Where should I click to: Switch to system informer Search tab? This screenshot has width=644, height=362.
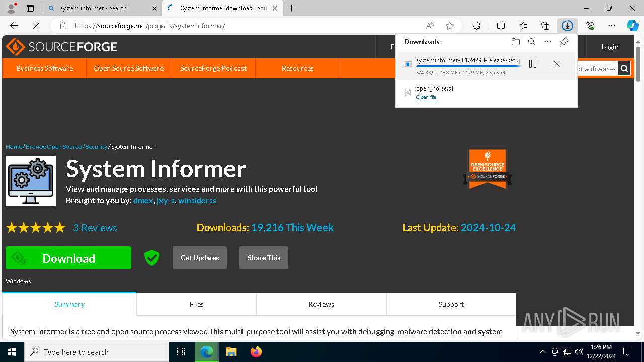click(94, 8)
